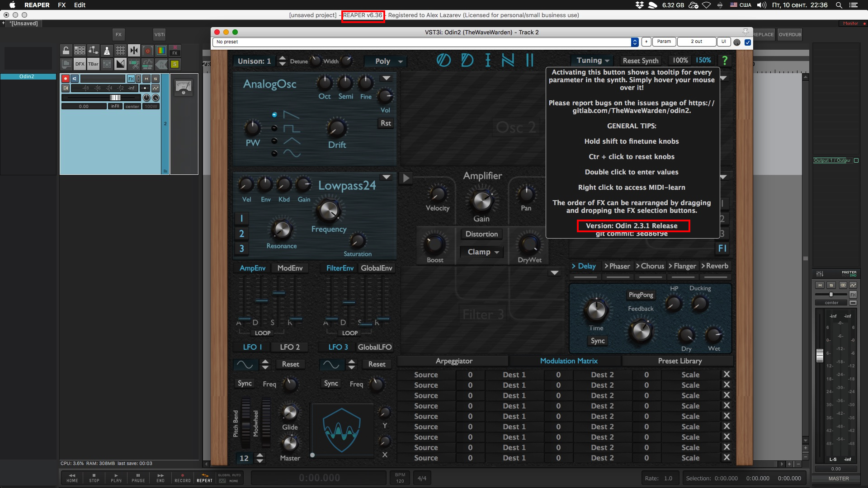Viewport: 868px width, 488px height.
Task: Click the rainbow spectrum toolbar icon
Action: tap(161, 51)
